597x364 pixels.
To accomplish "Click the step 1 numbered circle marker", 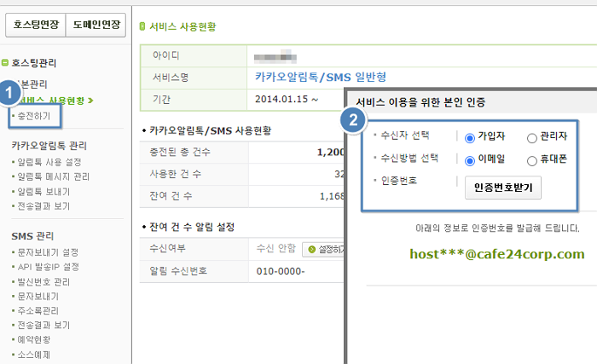I will tap(9, 93).
